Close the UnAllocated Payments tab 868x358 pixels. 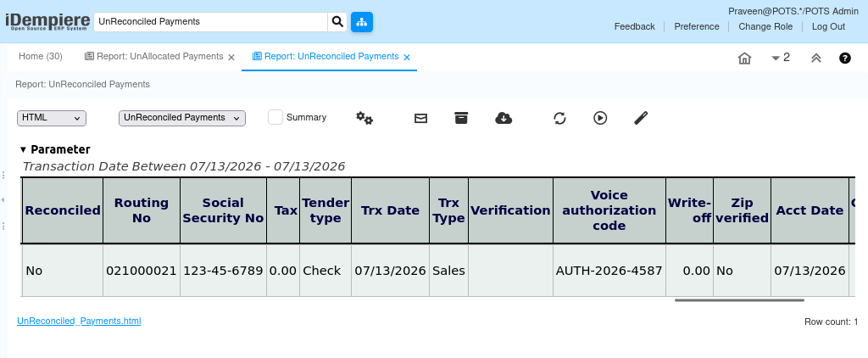[x=231, y=57]
